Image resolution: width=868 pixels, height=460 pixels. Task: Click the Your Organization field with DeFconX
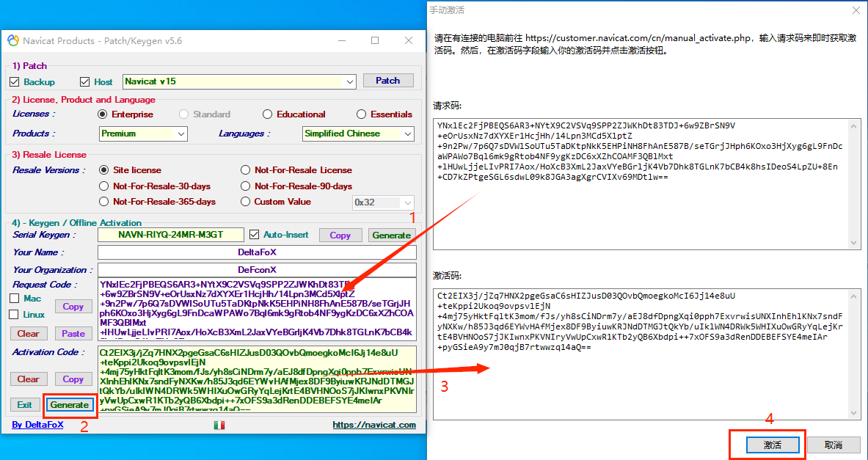pyautogui.click(x=257, y=269)
